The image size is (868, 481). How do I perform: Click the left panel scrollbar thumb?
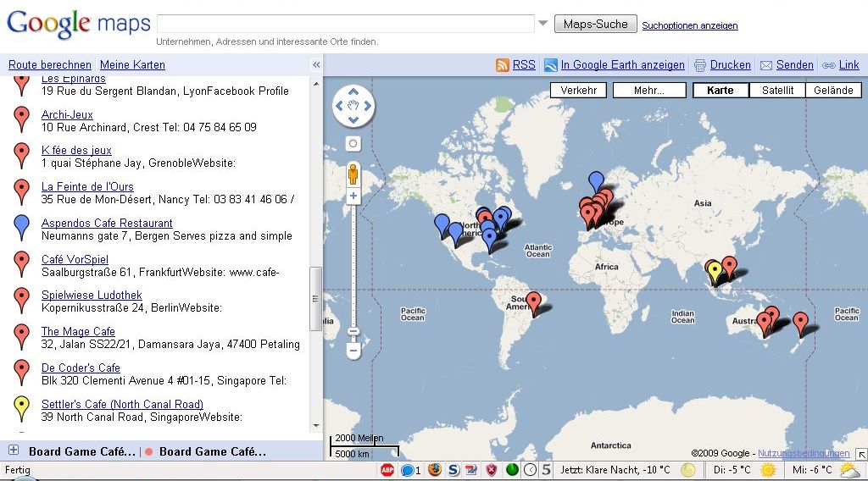click(315, 299)
